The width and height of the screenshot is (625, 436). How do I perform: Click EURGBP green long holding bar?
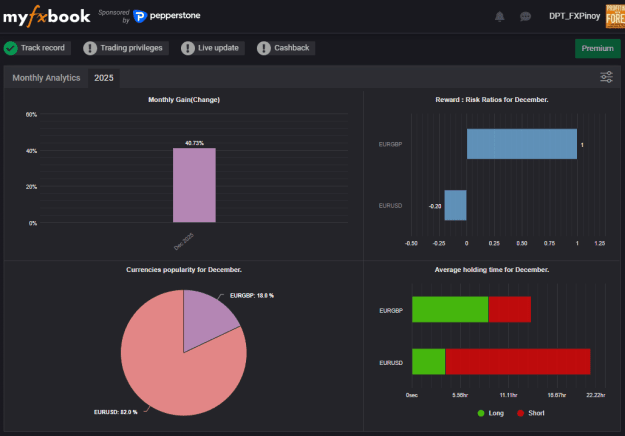[x=450, y=309]
